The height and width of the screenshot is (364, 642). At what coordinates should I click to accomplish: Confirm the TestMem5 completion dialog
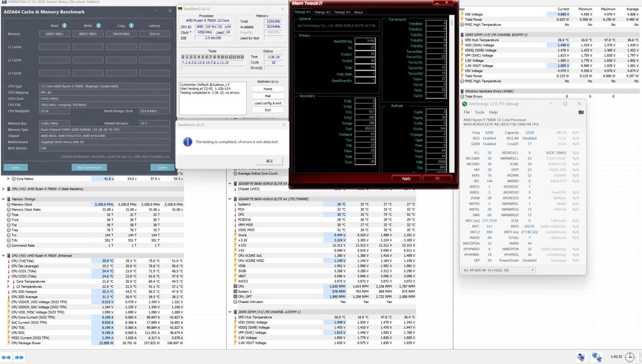[x=270, y=161]
